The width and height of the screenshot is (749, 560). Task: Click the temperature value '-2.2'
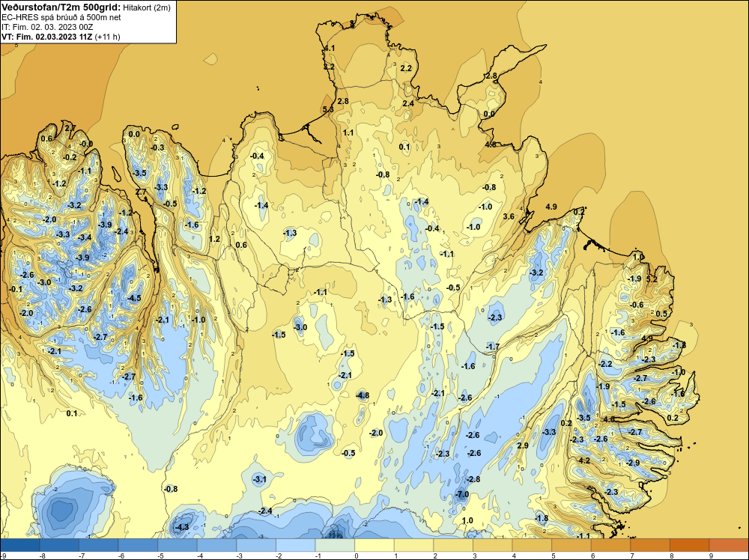pos(605,364)
